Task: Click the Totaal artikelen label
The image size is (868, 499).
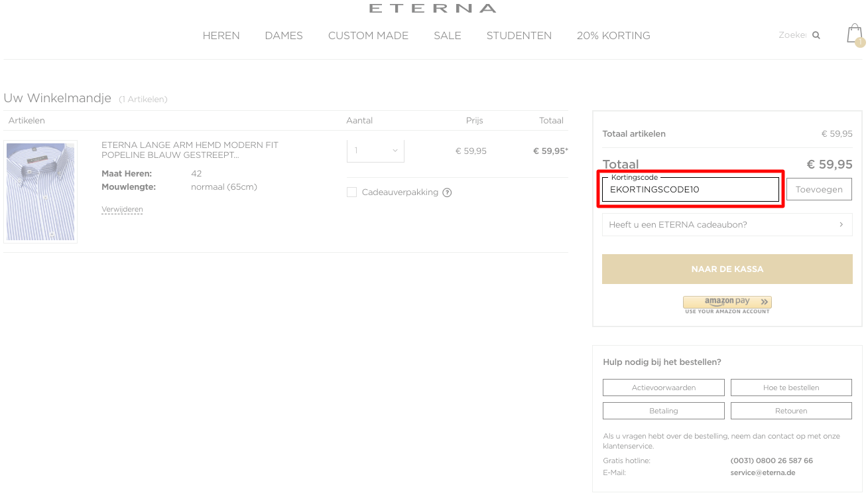Action: click(634, 134)
